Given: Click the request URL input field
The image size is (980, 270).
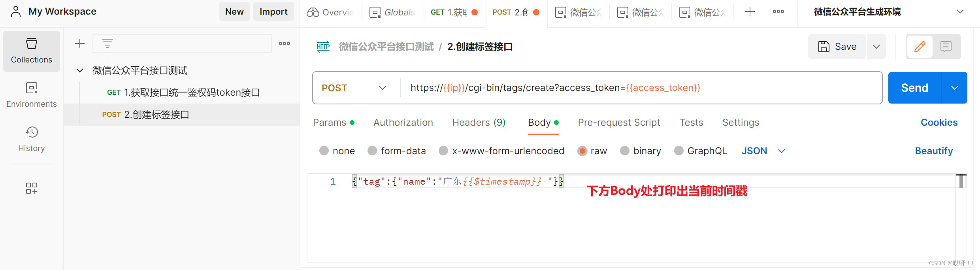Looking at the screenshot, I should 641,88.
